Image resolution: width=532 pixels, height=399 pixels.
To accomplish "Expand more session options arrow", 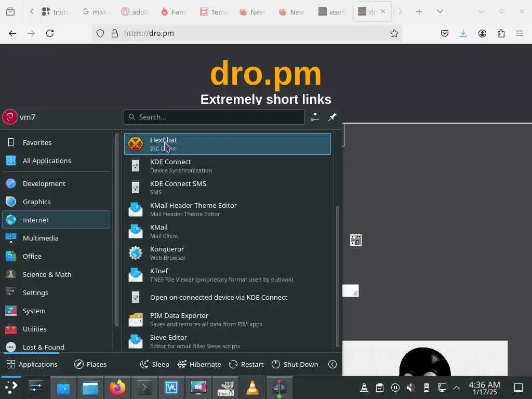I will [332, 364].
